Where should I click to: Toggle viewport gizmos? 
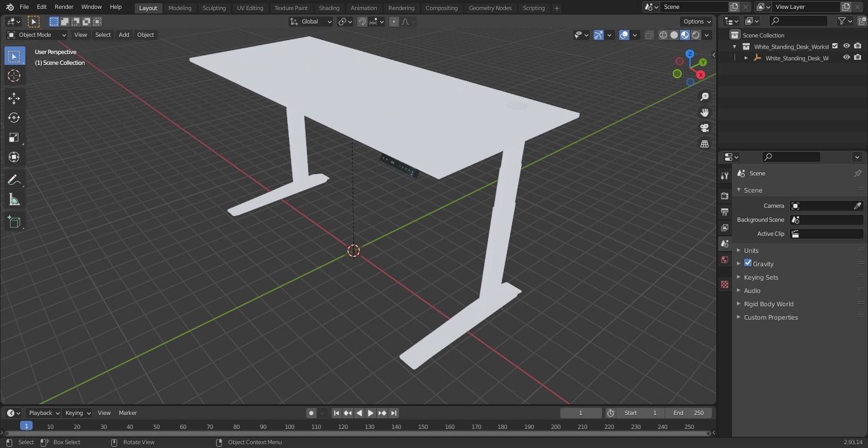coord(599,35)
